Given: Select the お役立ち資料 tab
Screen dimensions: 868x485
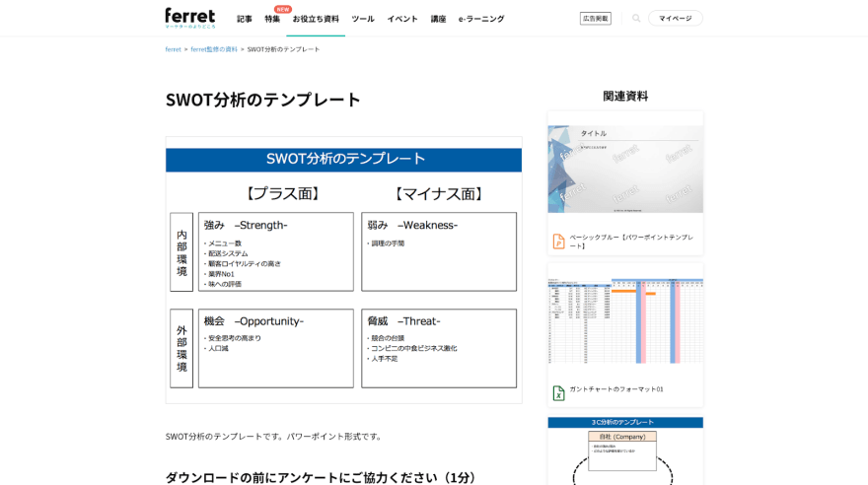Looking at the screenshot, I should click(x=316, y=19).
